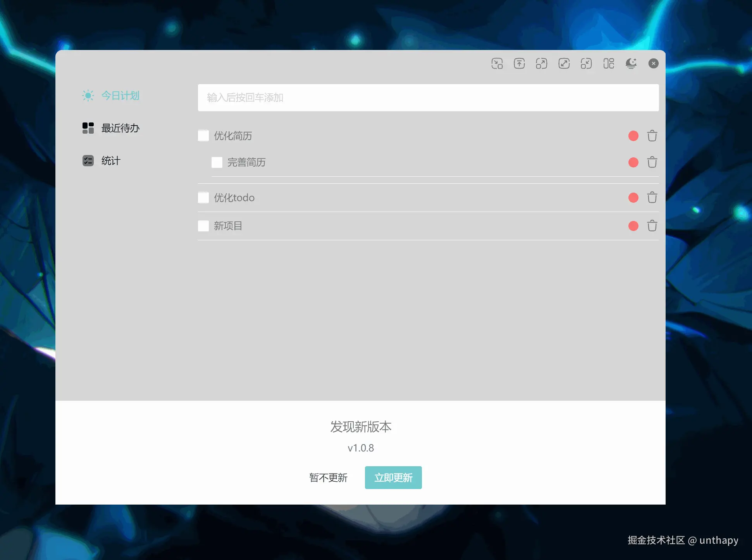The height and width of the screenshot is (560, 752).
Task: Check the 优化todo checkbox
Action: click(203, 197)
